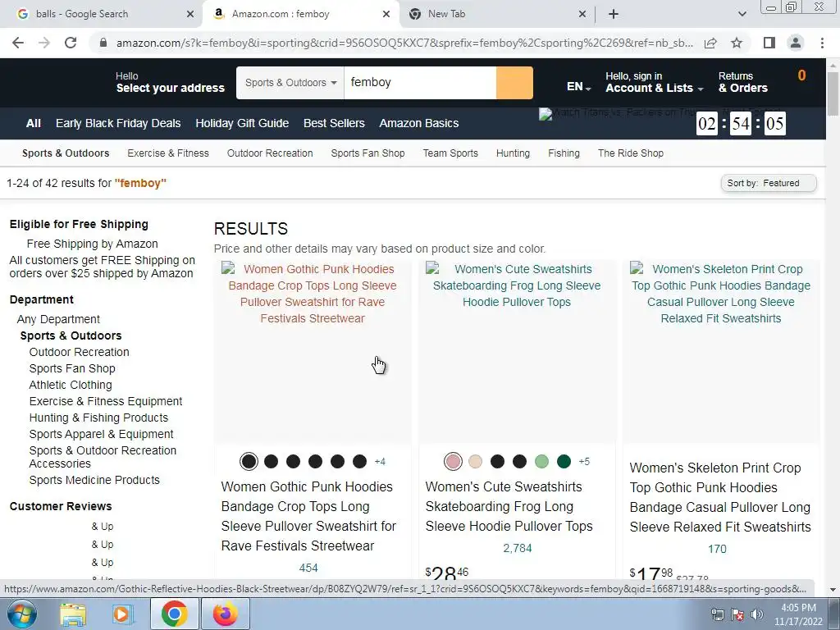This screenshot has width=840, height=630.
Task: Click the padlock site info icon
Action: click(103, 43)
